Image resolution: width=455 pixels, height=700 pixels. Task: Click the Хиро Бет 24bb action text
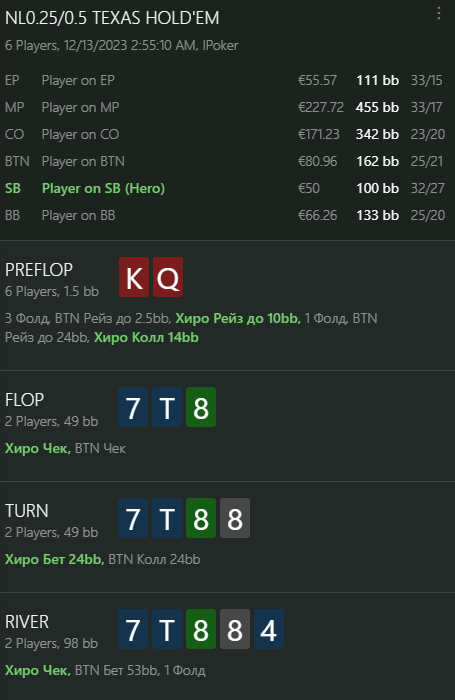(54, 559)
